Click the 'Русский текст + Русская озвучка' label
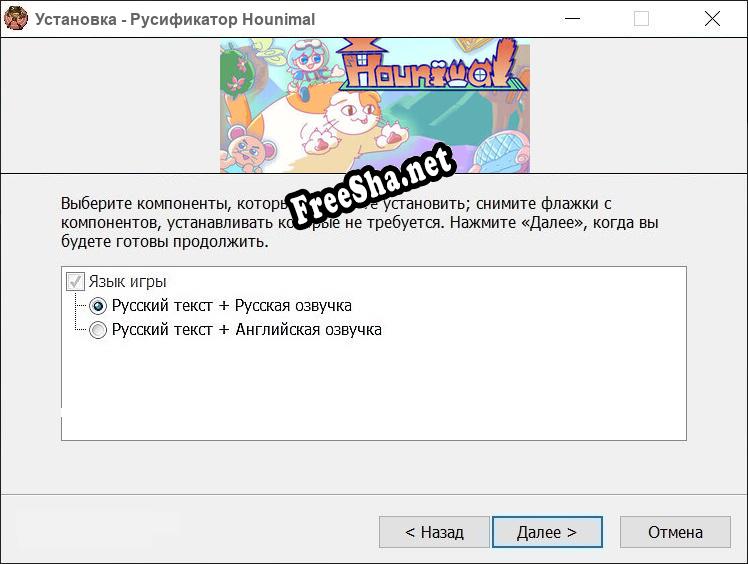Viewport: 748px width, 564px height. click(232, 305)
